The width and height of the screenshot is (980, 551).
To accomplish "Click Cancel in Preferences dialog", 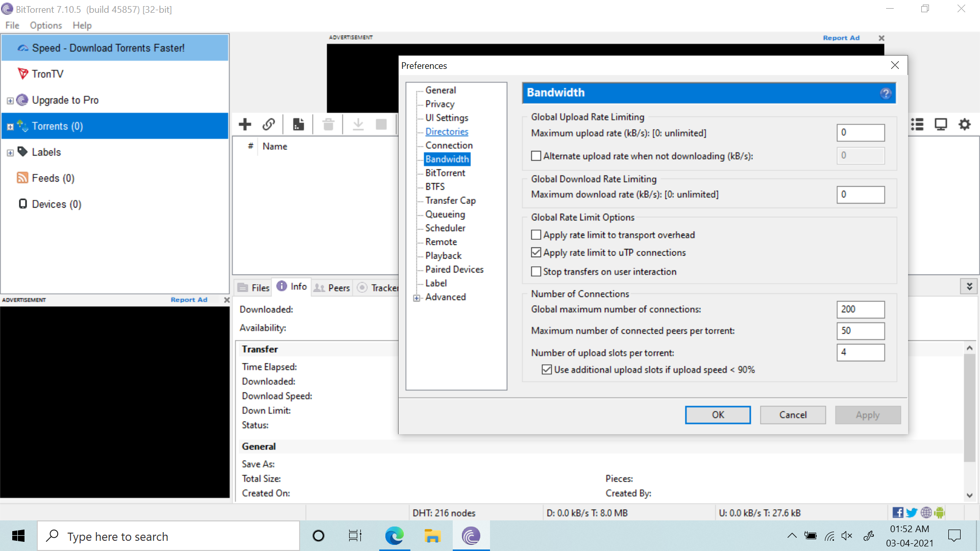I will 793,415.
